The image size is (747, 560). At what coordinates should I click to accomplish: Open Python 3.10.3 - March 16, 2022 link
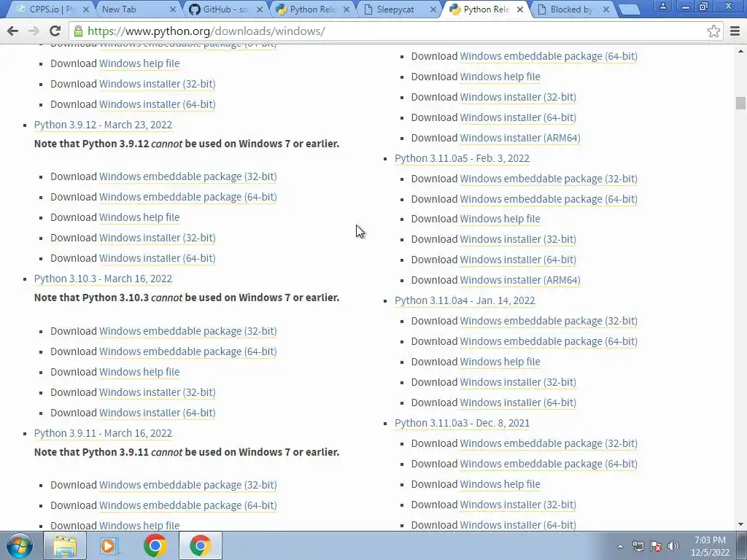coord(103,279)
